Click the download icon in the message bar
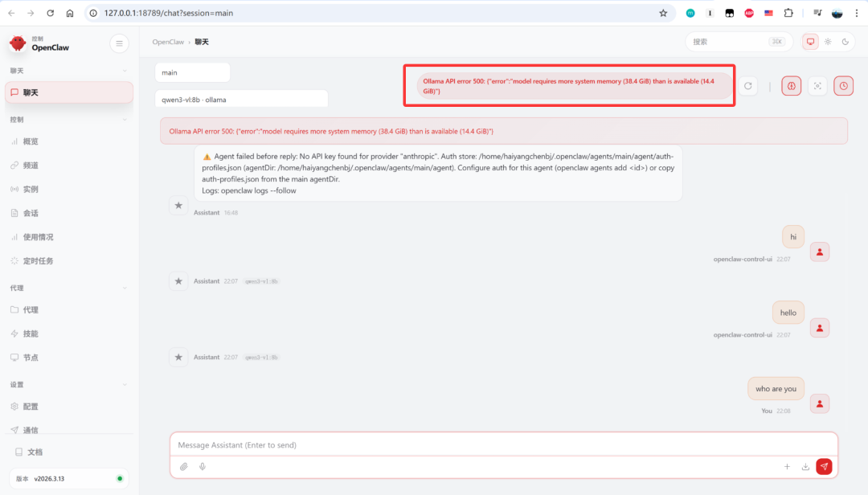 click(x=805, y=467)
